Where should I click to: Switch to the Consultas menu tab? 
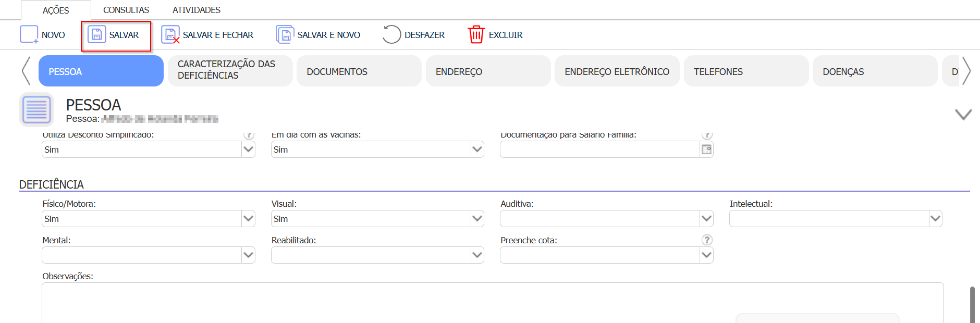pyautogui.click(x=126, y=10)
